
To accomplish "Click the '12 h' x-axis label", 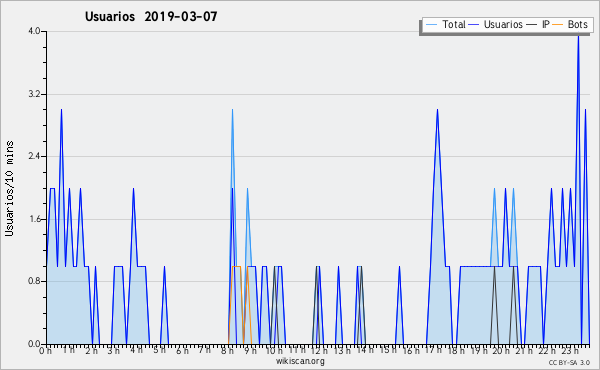I will (319, 351).
